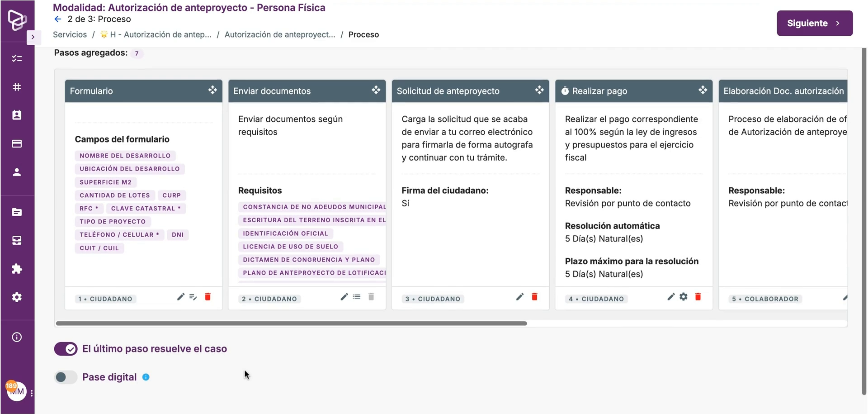Toggle 'El último paso resuelve el caso'
868x414 pixels.
point(66,349)
